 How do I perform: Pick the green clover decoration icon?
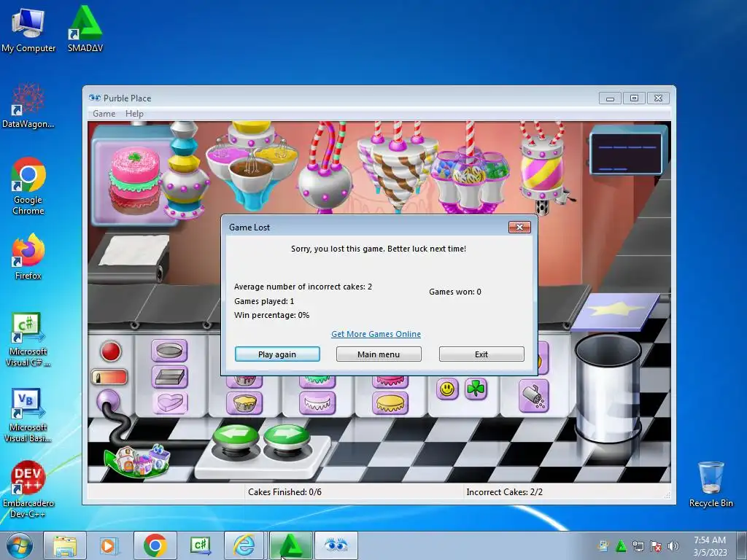[476, 389]
